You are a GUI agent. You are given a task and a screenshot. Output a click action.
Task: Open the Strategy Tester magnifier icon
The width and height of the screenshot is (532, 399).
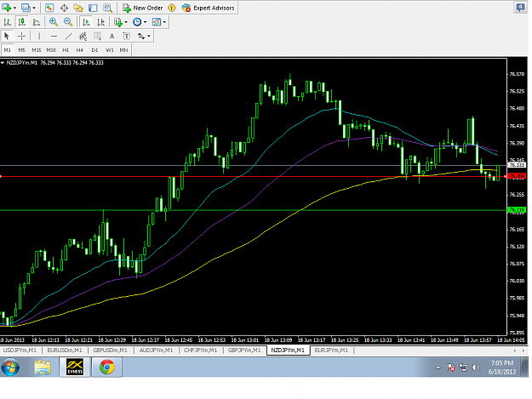coord(107,8)
